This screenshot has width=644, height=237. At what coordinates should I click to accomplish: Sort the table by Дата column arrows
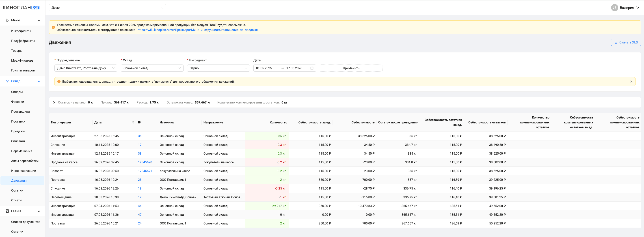click(x=133, y=122)
